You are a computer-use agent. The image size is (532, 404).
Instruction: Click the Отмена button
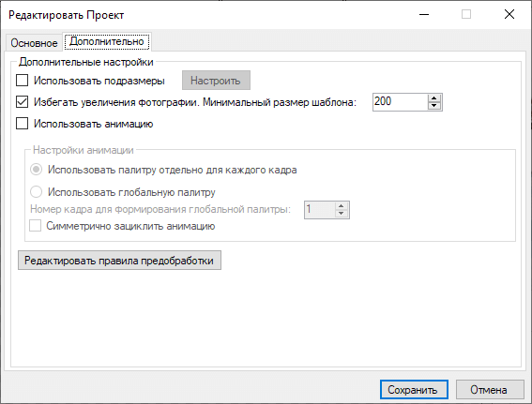(490, 390)
